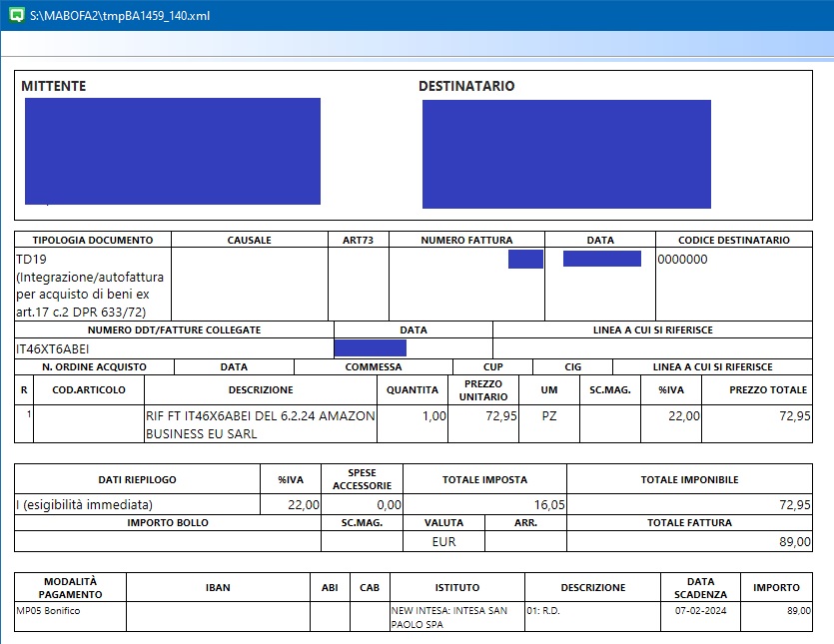Select the 22,00 VAT value in item row
The width and height of the screenshot is (834, 644).
pos(684,416)
